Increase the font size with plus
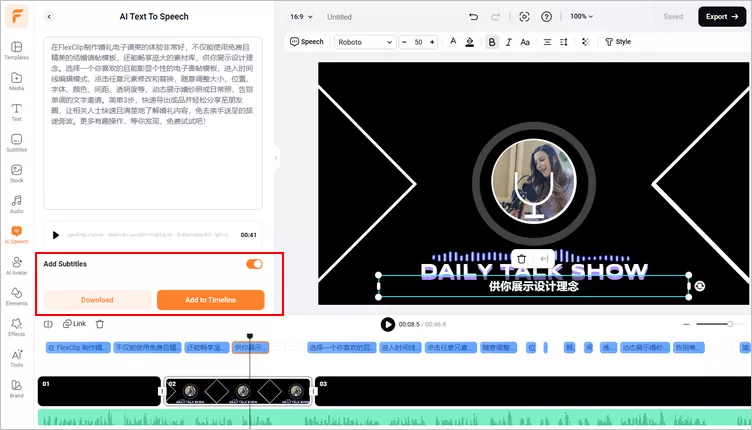 pos(432,42)
